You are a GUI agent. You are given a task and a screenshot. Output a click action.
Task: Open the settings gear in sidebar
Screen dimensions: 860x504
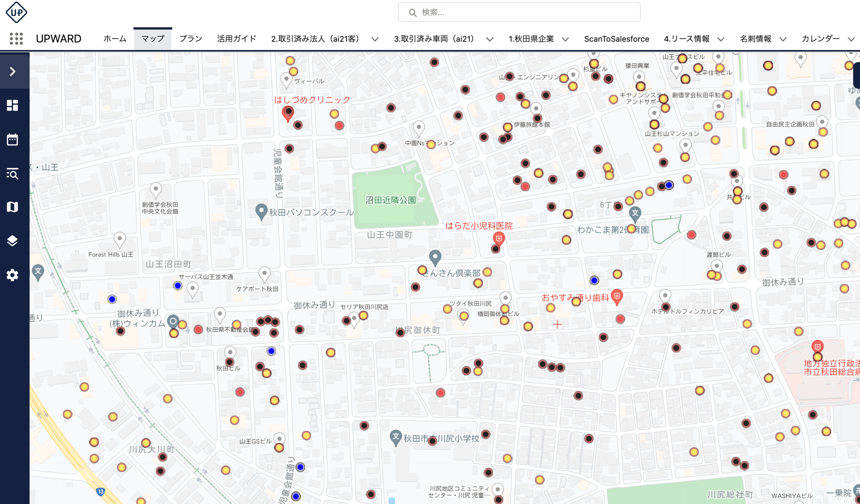(x=13, y=275)
